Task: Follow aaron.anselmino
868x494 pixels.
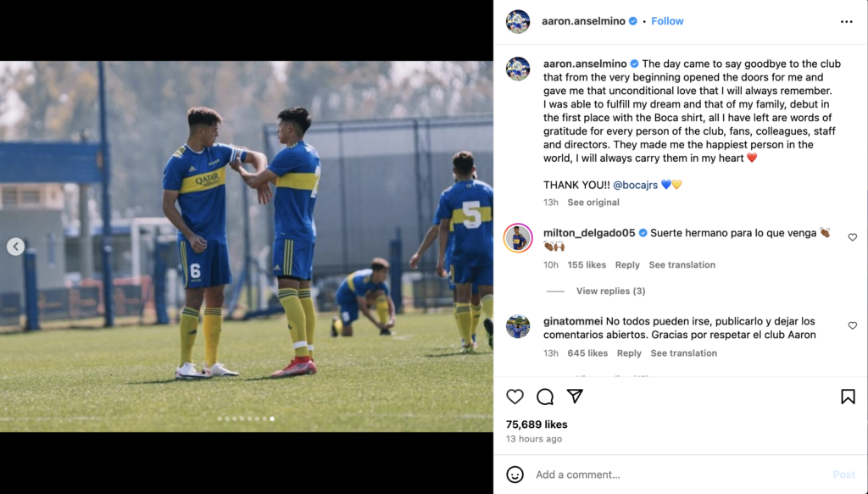Action: (667, 21)
